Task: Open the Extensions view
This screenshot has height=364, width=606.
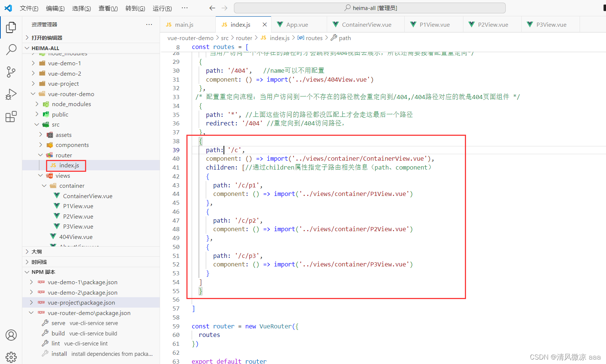Action: click(x=11, y=117)
